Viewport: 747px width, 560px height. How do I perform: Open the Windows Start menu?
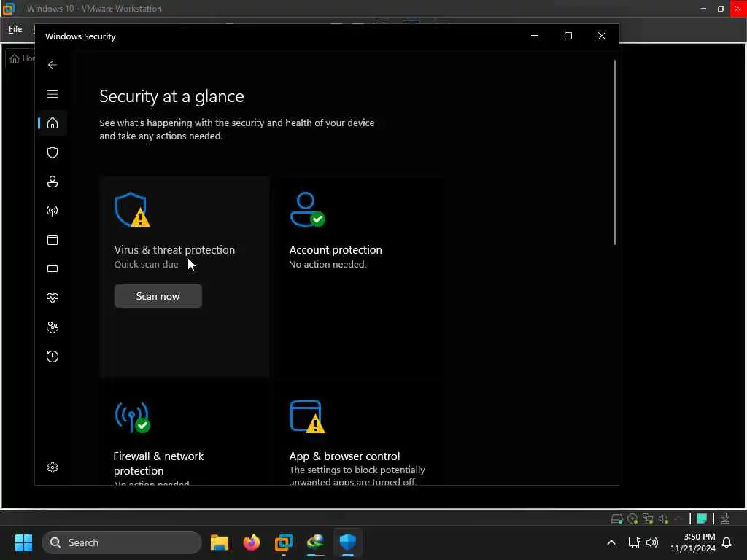[x=23, y=542]
